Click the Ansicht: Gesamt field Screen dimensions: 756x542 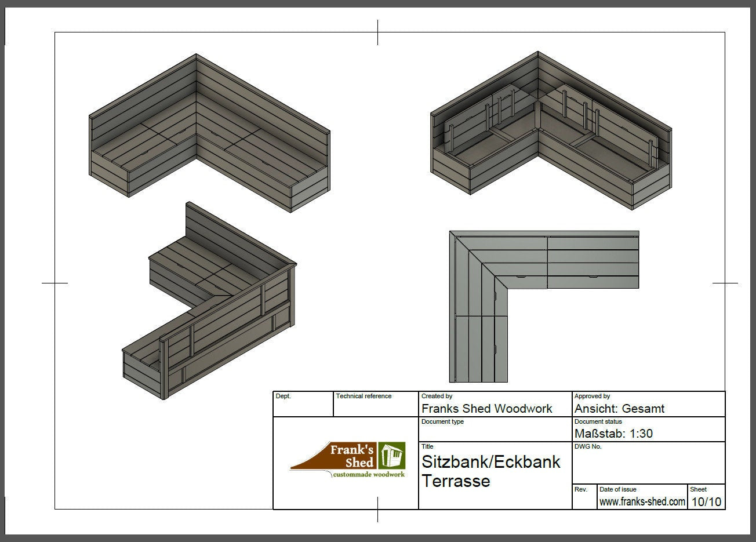coord(619,409)
